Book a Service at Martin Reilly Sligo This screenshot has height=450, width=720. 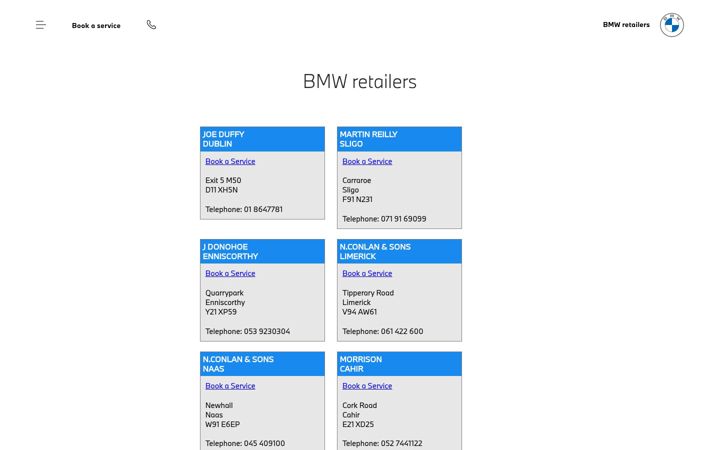coord(367,161)
